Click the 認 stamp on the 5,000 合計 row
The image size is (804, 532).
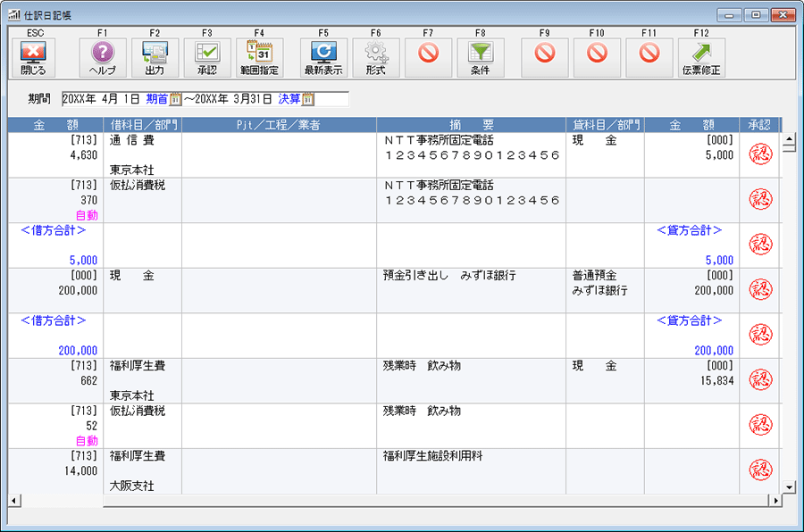(760, 244)
